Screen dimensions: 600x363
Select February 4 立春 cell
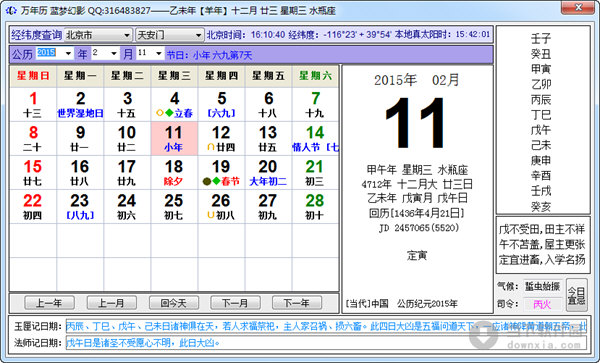coord(174,104)
